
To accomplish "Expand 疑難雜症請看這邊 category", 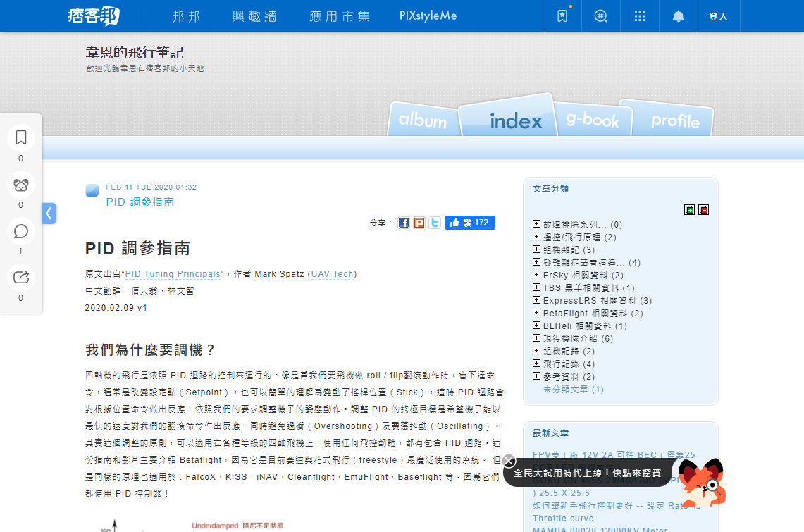I will 536,262.
